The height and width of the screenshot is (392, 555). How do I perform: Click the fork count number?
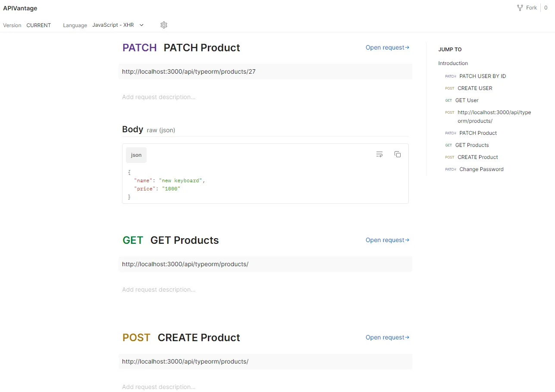click(x=546, y=8)
